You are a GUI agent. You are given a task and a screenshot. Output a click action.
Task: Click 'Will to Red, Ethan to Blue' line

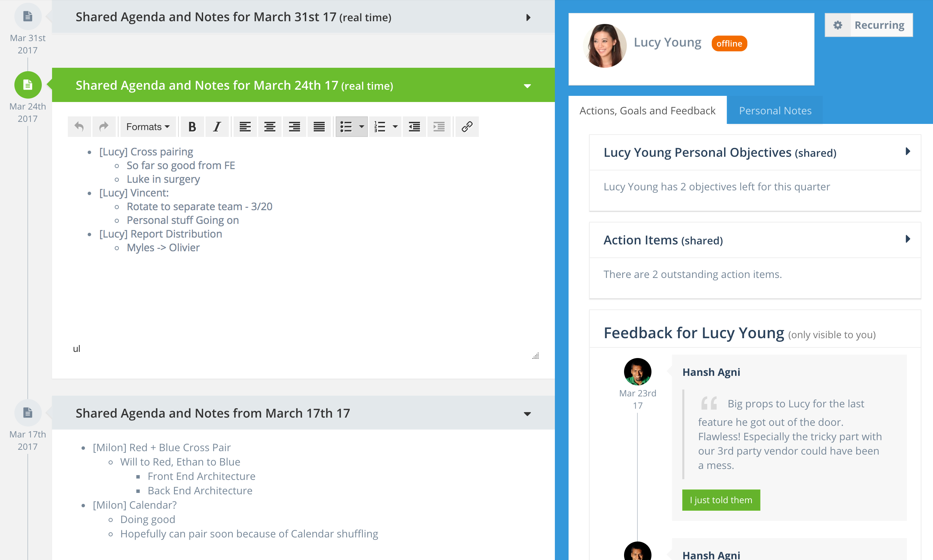coord(180,462)
